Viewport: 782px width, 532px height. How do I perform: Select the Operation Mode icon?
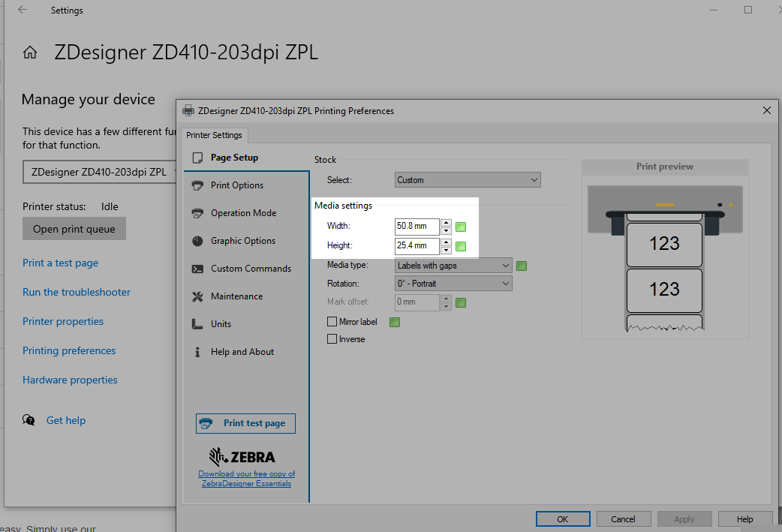point(198,213)
